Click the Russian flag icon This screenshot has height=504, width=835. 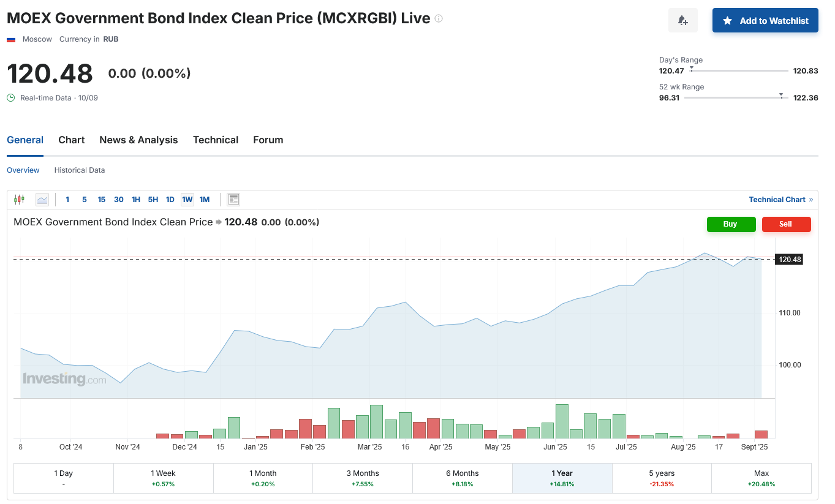[11, 39]
